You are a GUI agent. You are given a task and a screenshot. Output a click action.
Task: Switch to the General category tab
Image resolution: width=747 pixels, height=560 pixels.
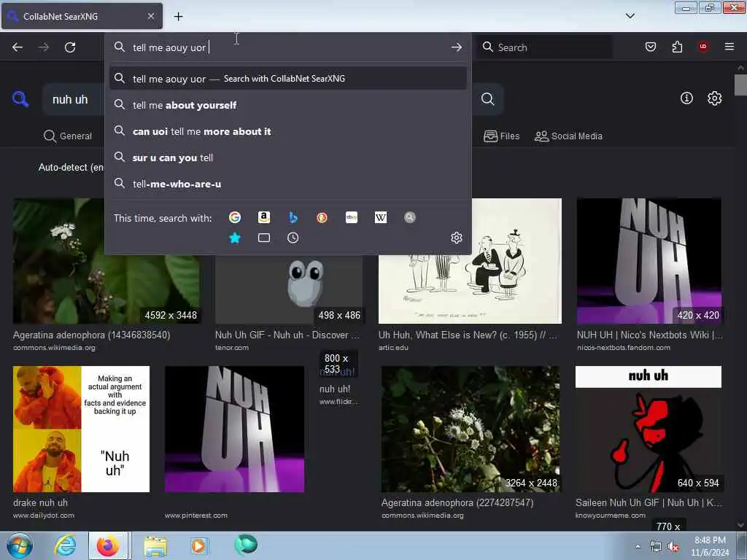pos(68,136)
